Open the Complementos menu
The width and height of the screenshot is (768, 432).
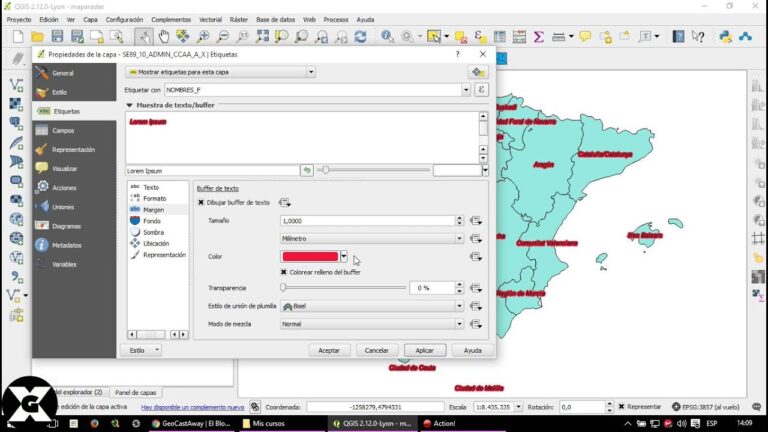[x=171, y=20]
